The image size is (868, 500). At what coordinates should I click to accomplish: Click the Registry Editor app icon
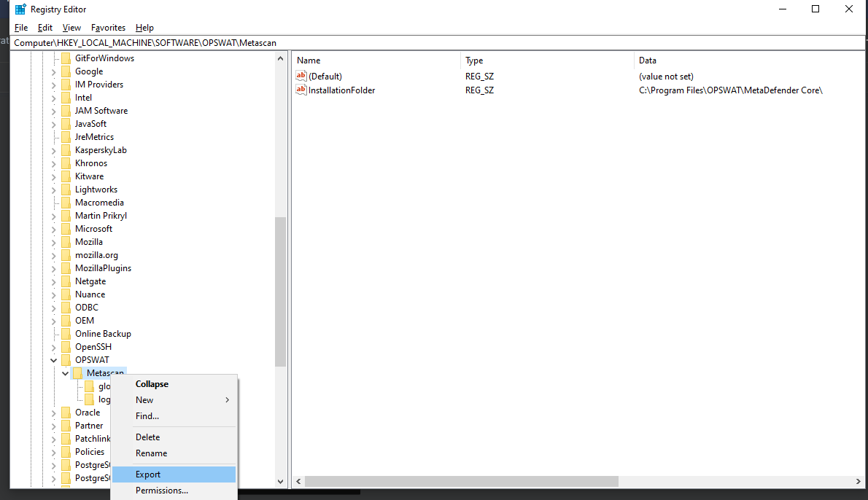[x=20, y=9]
